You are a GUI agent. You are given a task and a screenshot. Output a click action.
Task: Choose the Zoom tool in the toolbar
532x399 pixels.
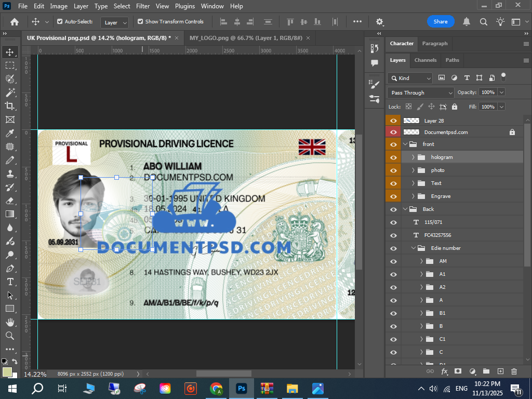coord(10,336)
